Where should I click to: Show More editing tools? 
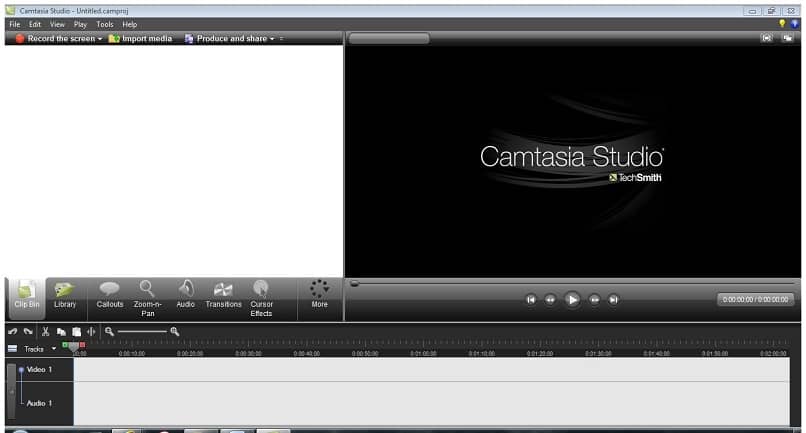point(319,295)
